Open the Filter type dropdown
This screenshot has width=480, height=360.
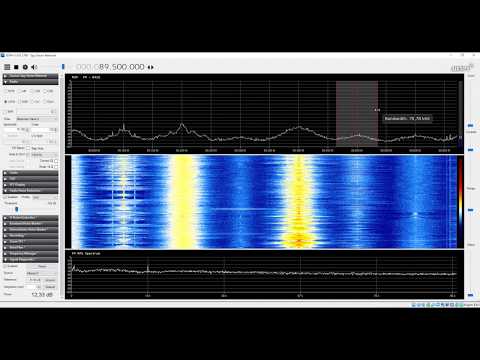point(37,119)
